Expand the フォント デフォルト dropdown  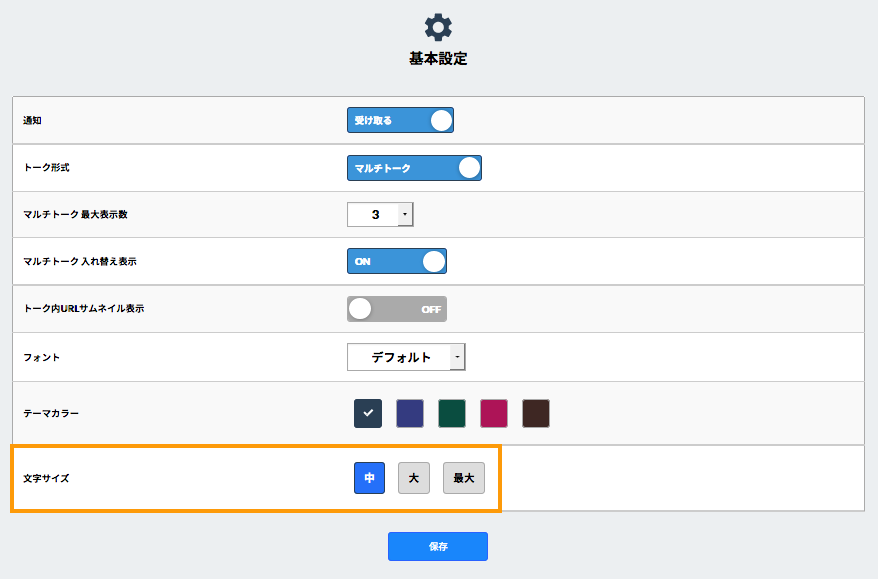(406, 357)
